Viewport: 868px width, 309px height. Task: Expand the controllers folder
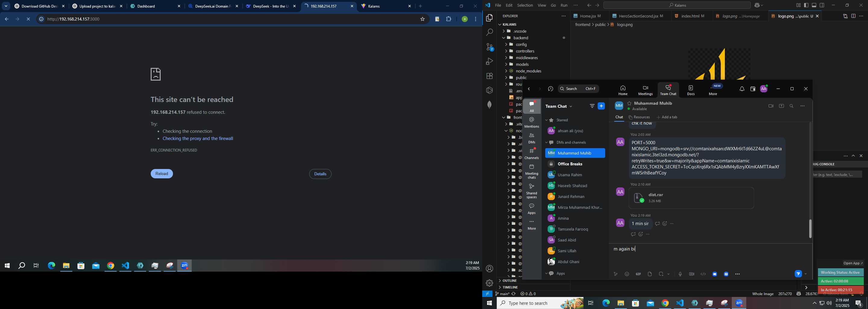point(533,51)
